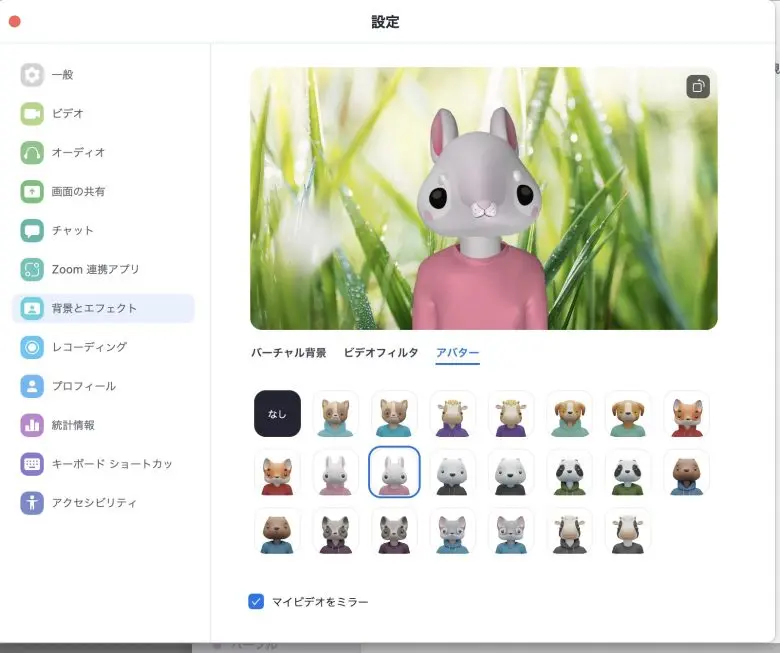
Task: Click the rotate camera icon on the preview
Action: (x=698, y=87)
